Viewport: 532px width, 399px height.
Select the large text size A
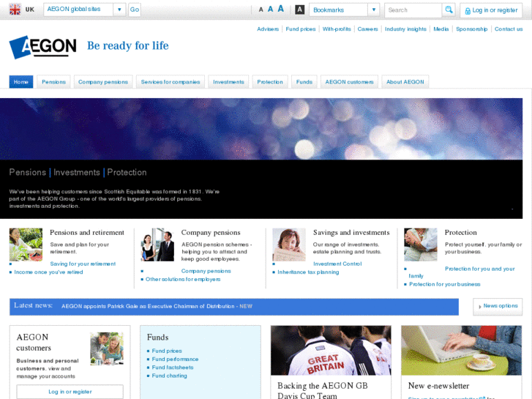280,9
